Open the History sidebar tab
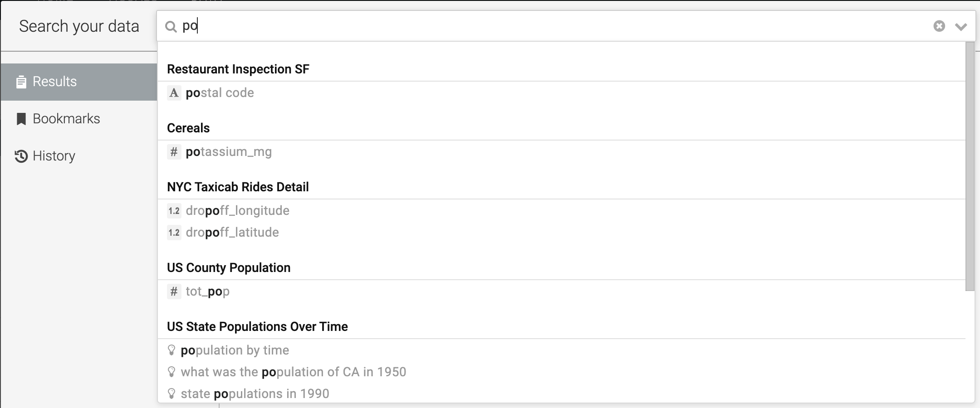Image resolution: width=980 pixels, height=408 pixels. pos(54,156)
